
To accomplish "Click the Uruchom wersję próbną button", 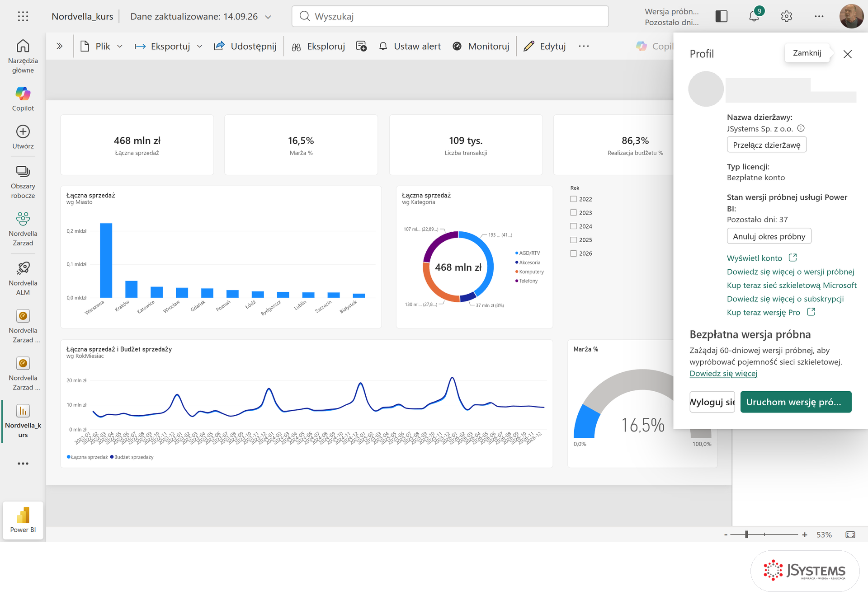I will pos(796,402).
